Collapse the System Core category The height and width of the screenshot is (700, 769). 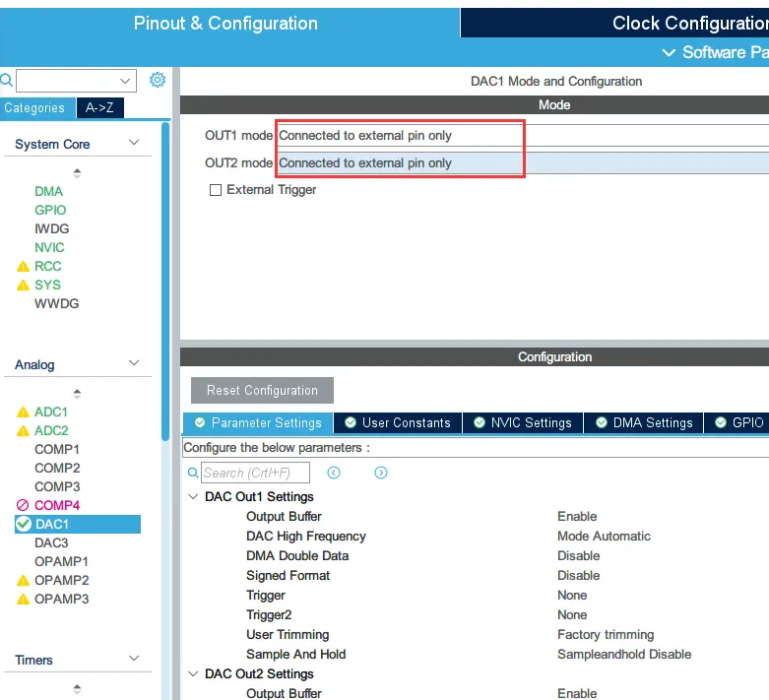135,144
